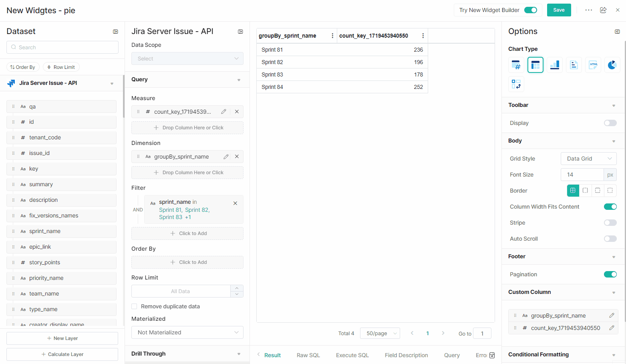
Task: Switch to the Raw SQL tab
Action: (308, 355)
